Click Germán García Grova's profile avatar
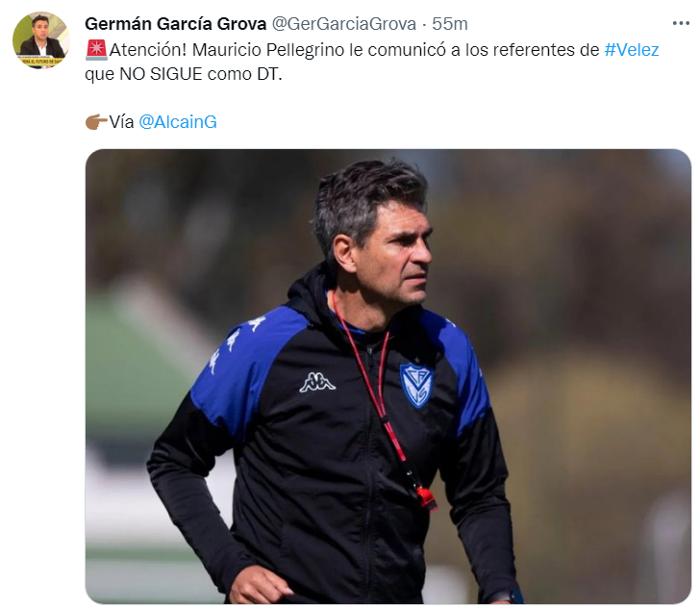This screenshot has height=609, width=700. pos(41,40)
